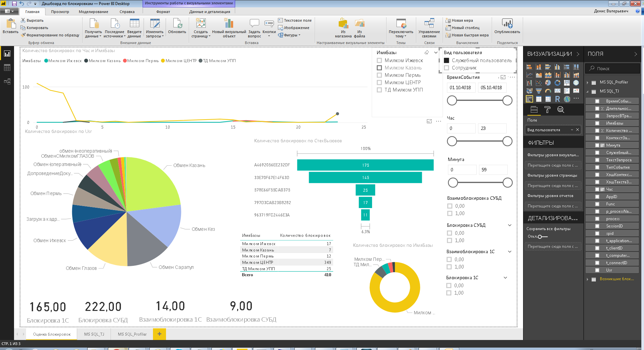Click Новая мера button
The height and width of the screenshot is (350, 644).
click(459, 20)
